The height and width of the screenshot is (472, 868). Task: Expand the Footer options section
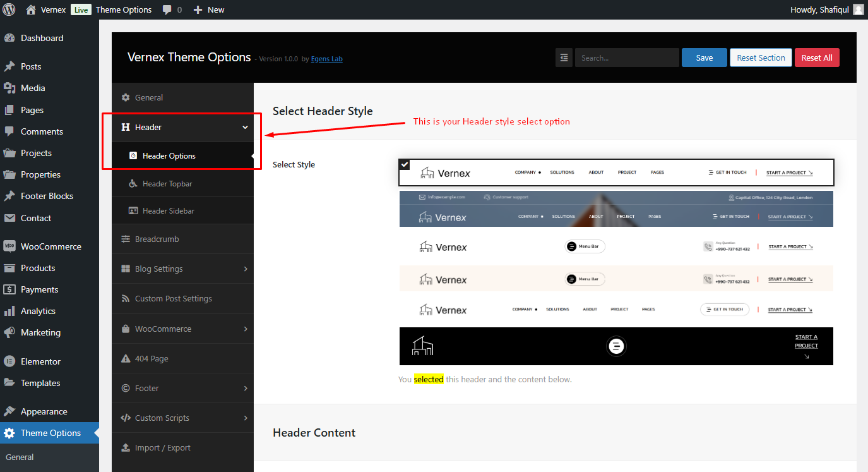click(x=246, y=388)
